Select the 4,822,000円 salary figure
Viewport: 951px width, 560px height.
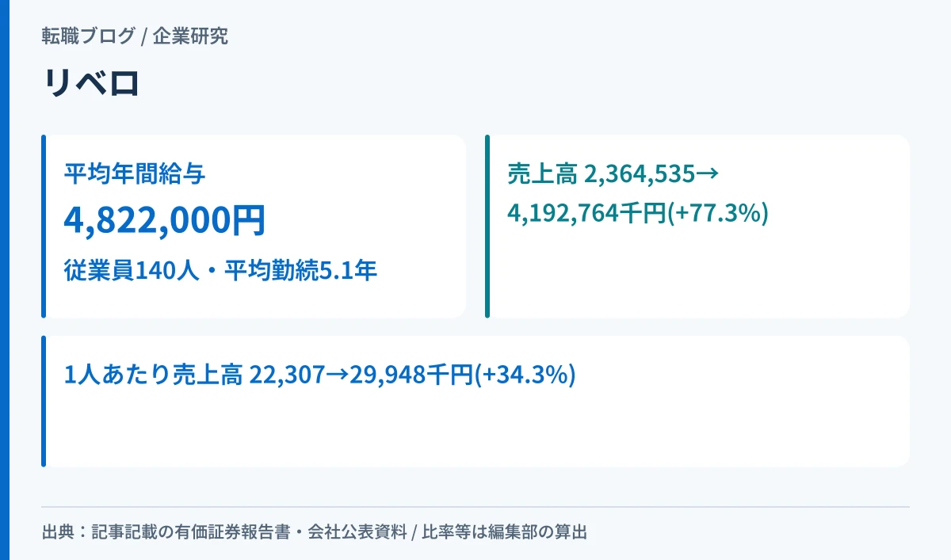[x=165, y=221]
